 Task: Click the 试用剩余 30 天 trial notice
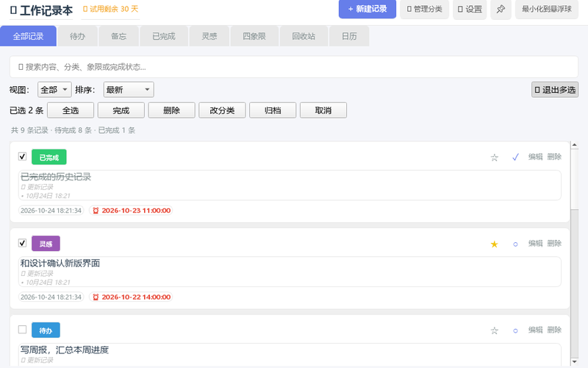(x=111, y=9)
